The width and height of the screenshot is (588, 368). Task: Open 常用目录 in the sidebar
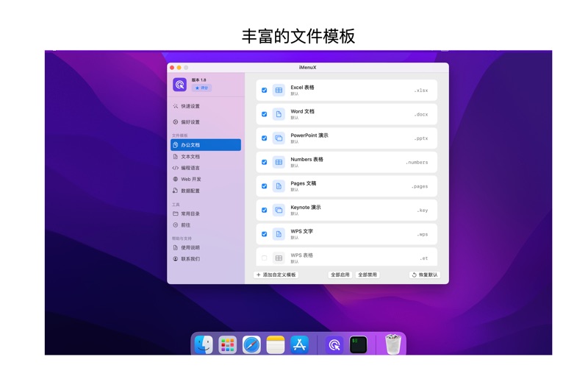190,213
